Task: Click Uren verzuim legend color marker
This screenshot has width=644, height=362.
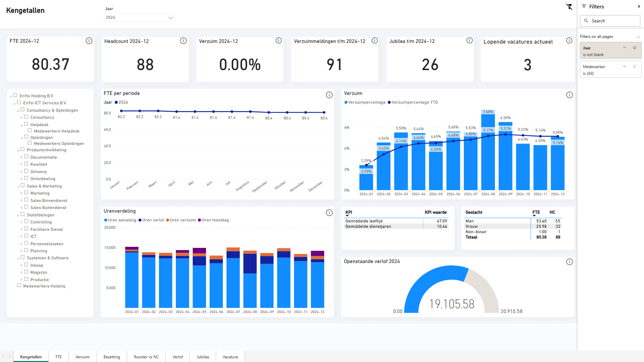Action: tap(167, 220)
